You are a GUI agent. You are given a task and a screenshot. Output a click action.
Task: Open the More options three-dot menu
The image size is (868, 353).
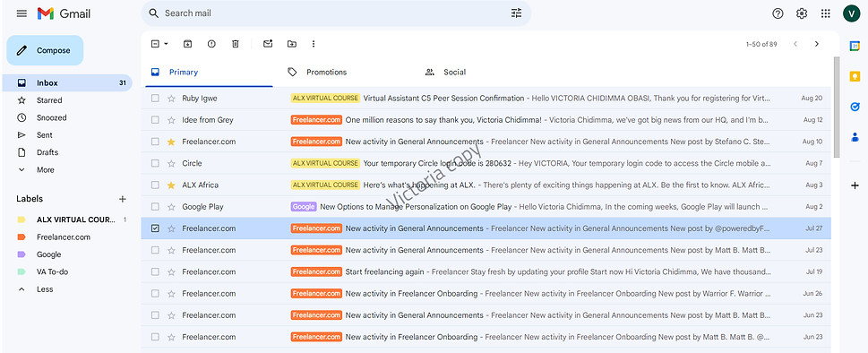(x=314, y=44)
